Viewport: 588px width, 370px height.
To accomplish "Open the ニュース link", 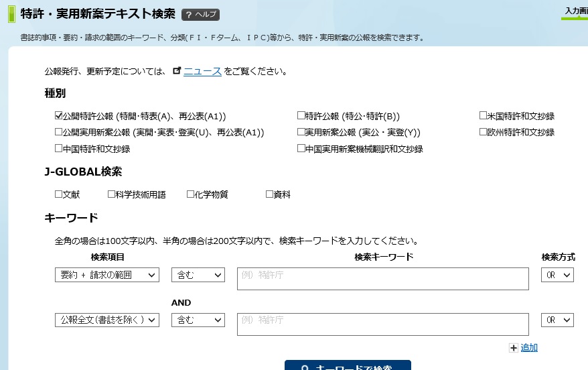I will tap(202, 71).
